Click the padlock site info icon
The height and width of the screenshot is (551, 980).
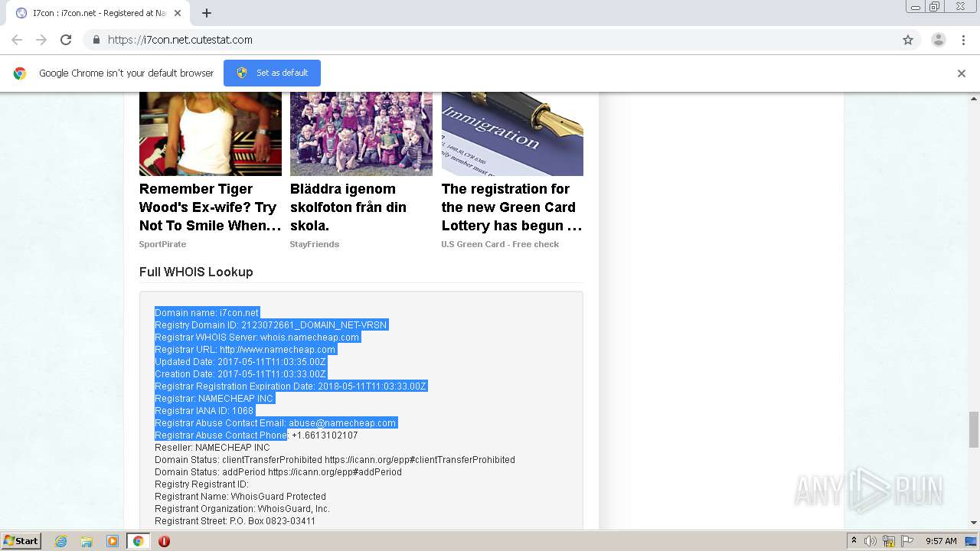point(96,40)
